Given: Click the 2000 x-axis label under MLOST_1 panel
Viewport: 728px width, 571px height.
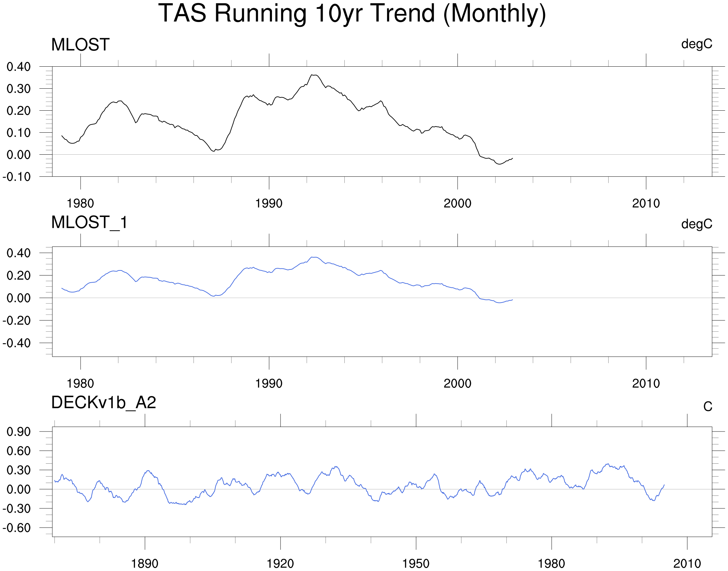Looking at the screenshot, I should click(457, 383).
